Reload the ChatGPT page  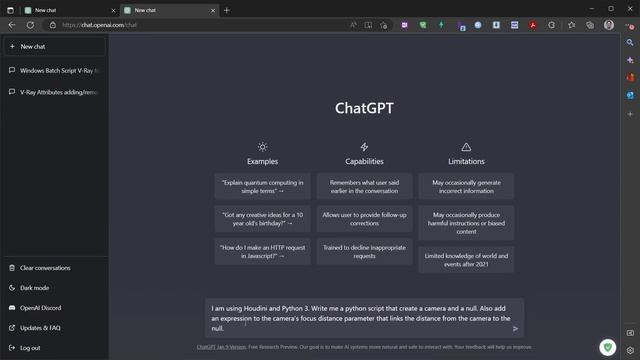[x=30, y=25]
